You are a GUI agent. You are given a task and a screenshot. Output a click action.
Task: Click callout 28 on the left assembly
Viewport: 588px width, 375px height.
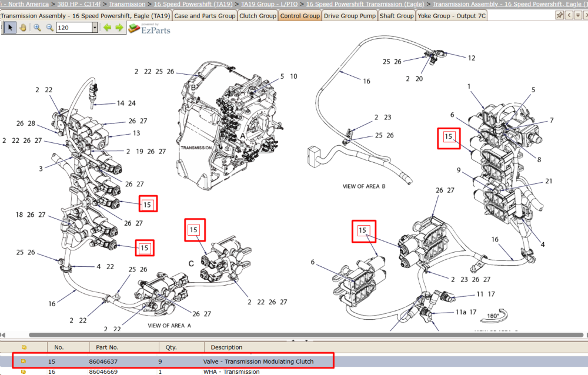click(x=32, y=123)
